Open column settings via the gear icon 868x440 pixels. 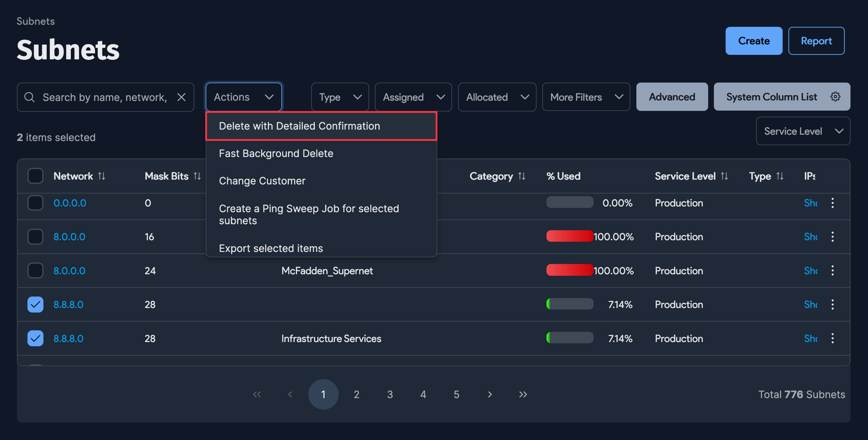(835, 97)
